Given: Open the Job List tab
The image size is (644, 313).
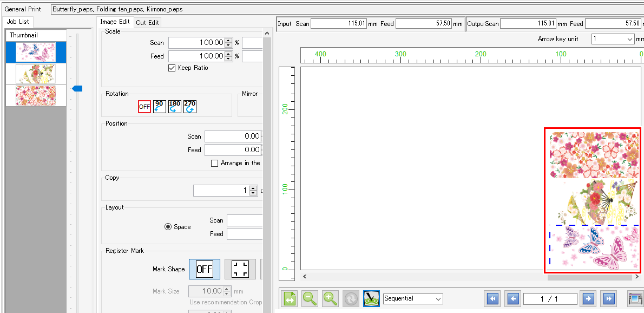Looking at the screenshot, I should [x=18, y=22].
